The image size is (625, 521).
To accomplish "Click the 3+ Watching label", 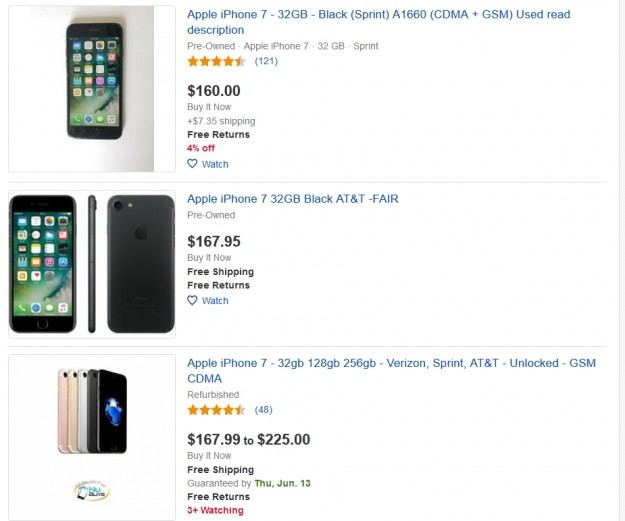I will 215,510.
